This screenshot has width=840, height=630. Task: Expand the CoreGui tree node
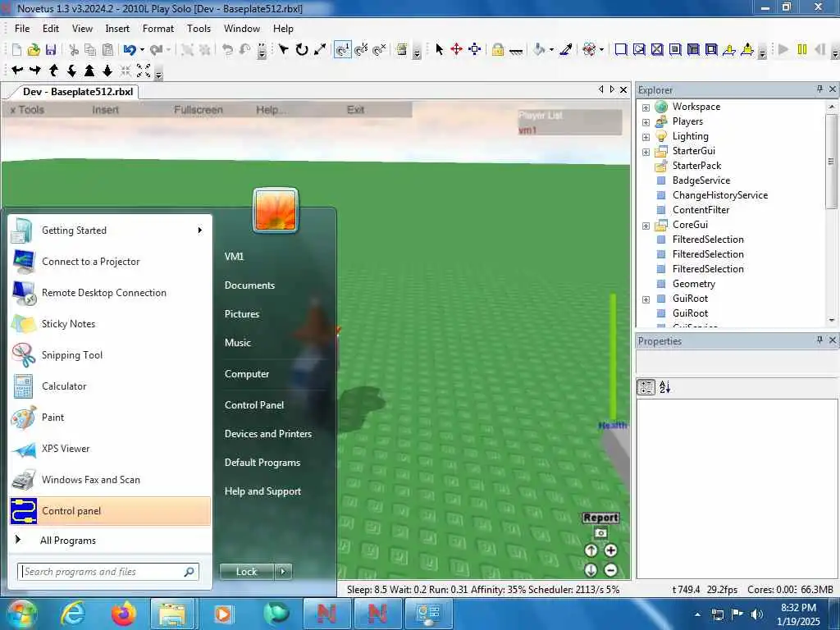[x=646, y=226]
